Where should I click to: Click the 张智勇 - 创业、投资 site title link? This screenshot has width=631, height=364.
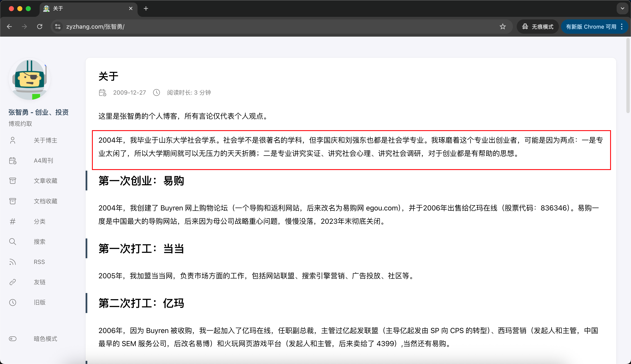click(x=38, y=112)
